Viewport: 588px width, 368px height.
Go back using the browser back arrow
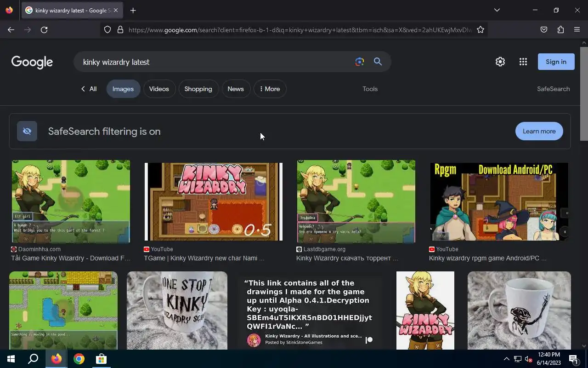point(11,29)
